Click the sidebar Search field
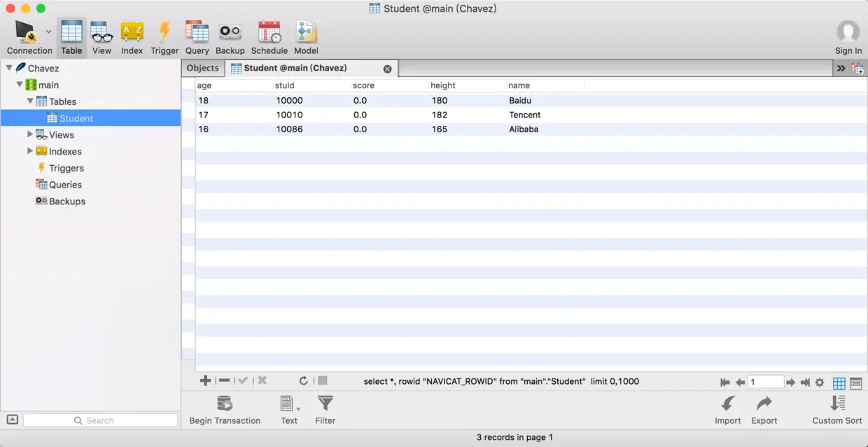This screenshot has height=447, width=868. coord(100,420)
